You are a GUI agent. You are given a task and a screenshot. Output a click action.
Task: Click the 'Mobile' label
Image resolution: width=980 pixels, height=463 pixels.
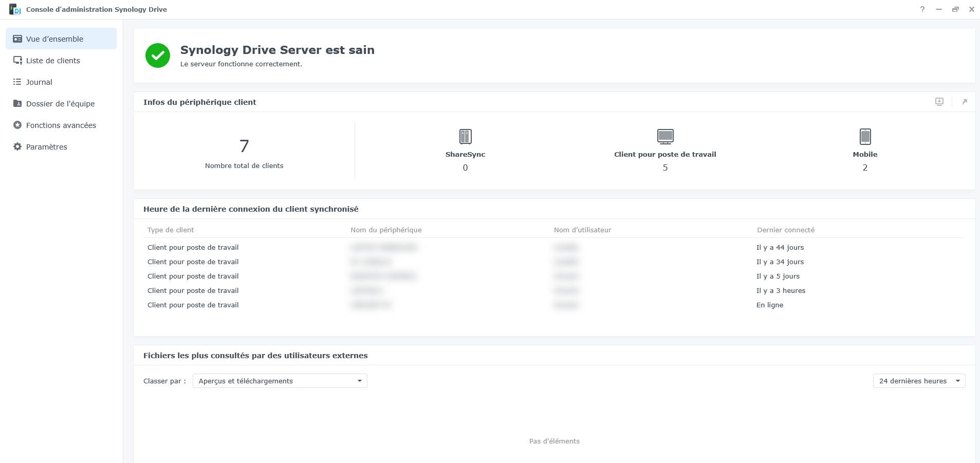865,154
